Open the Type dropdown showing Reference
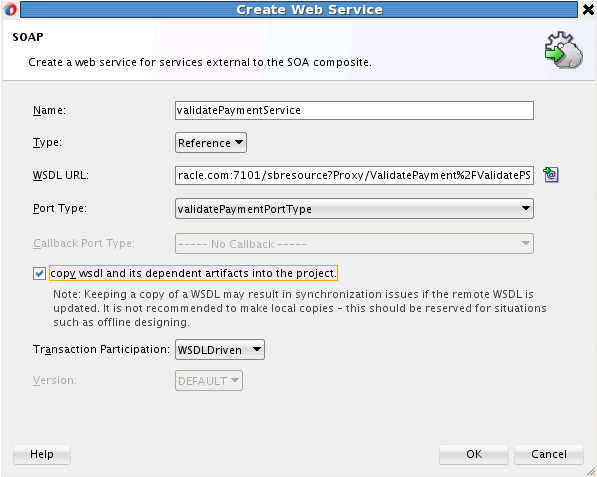Screen dimensions: 597x477 [211, 143]
